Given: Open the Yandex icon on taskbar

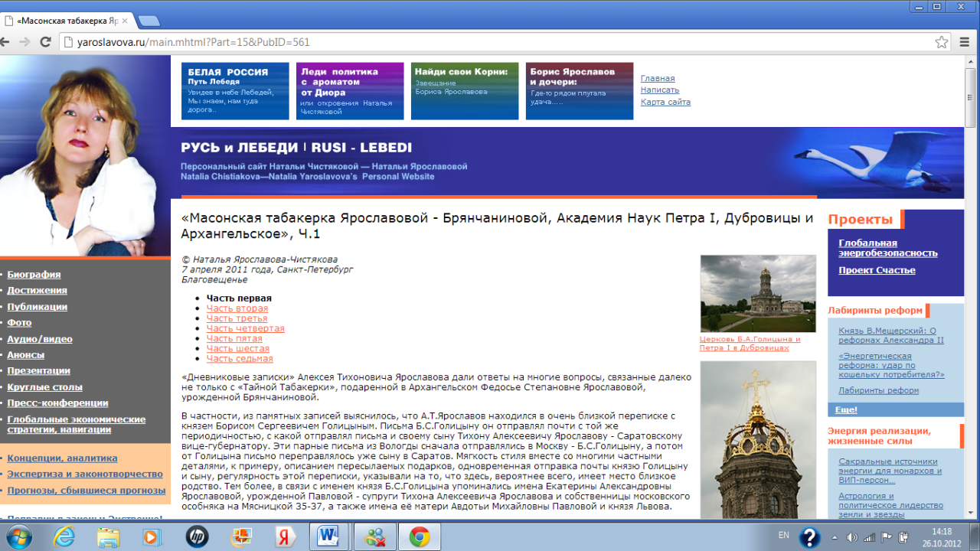Looking at the screenshot, I should point(286,536).
